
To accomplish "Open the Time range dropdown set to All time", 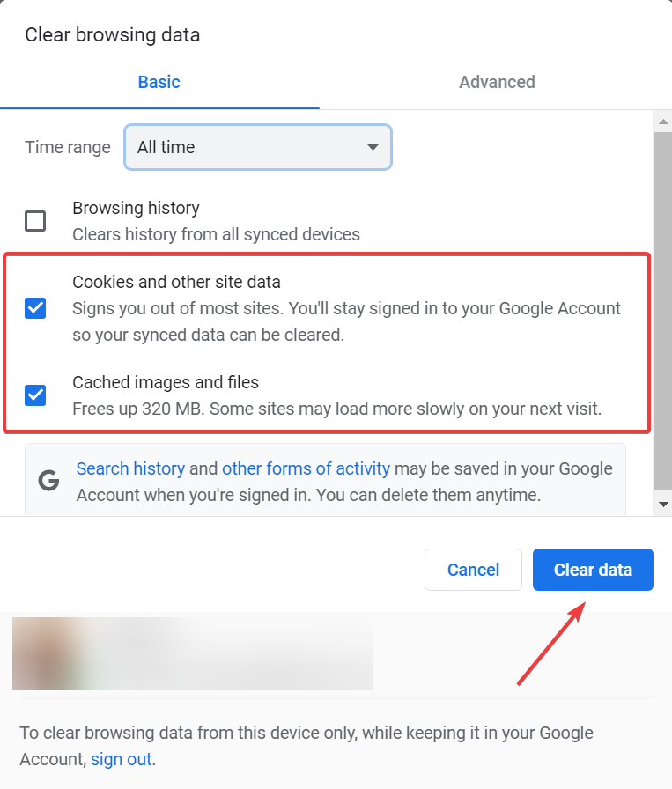I will [258, 147].
